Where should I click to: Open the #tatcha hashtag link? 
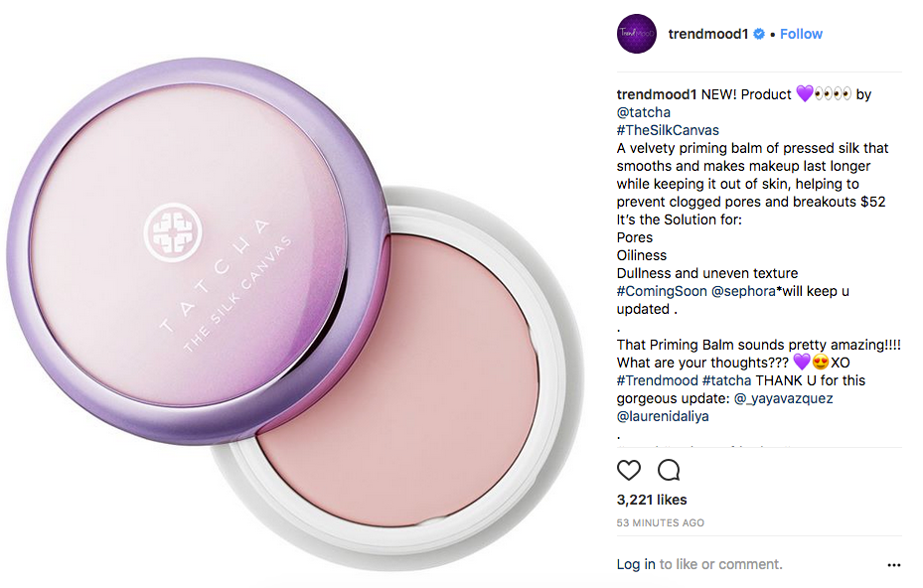coord(727,380)
